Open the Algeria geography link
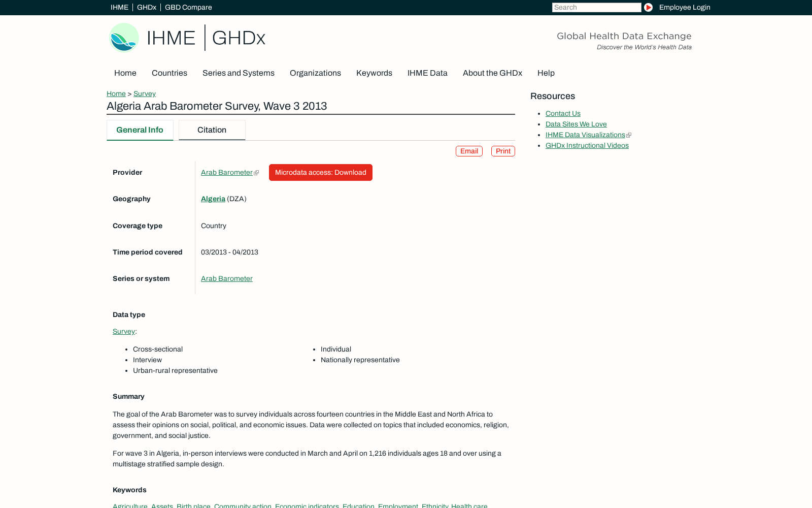Viewport: 812px width, 508px height. coord(213,199)
